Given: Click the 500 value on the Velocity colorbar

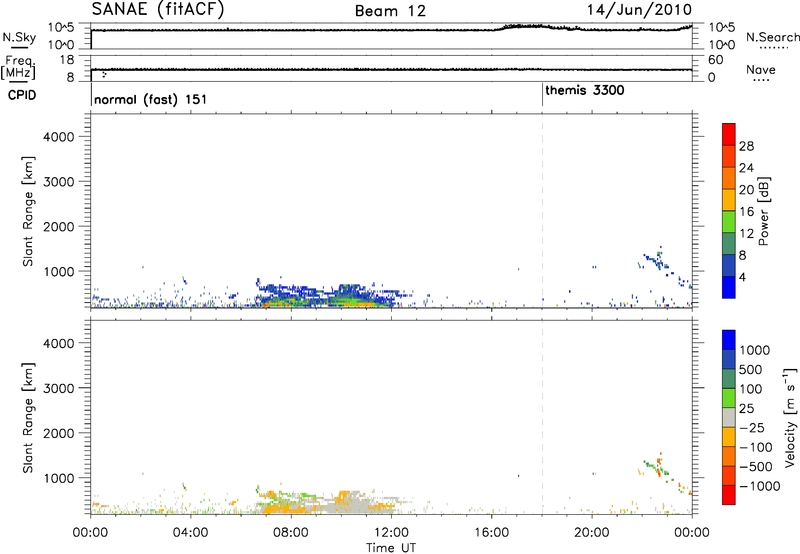Looking at the screenshot, I should [x=751, y=370].
